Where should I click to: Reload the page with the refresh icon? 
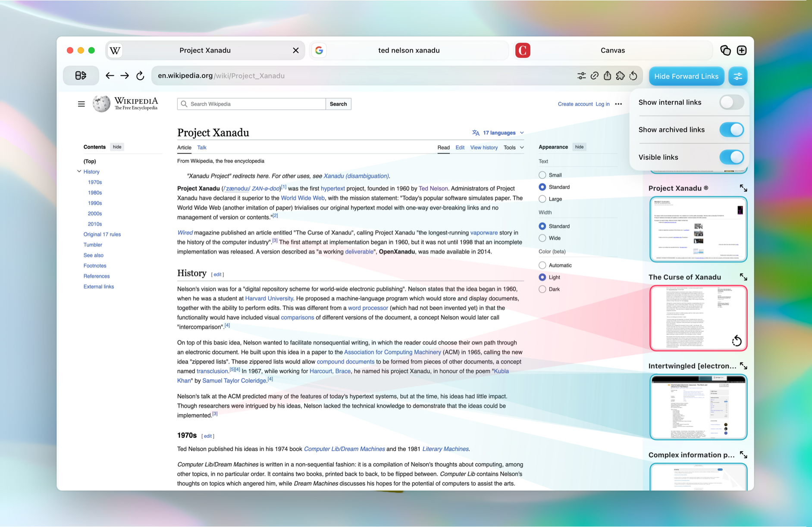140,76
